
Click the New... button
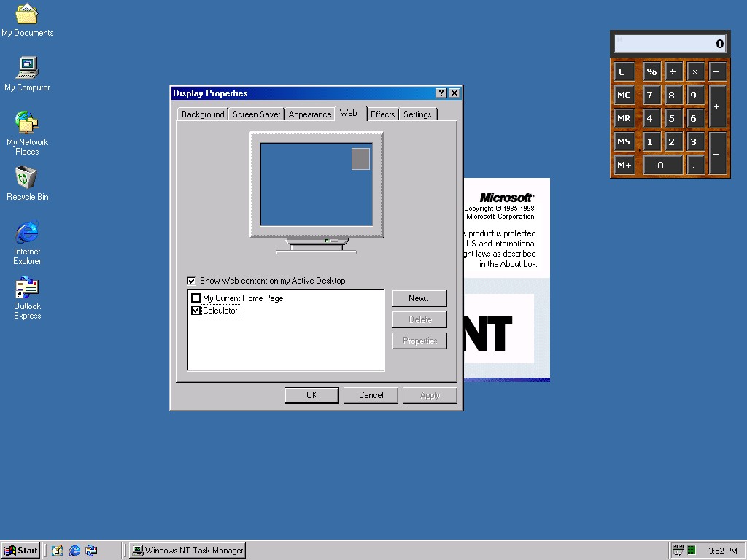419,298
